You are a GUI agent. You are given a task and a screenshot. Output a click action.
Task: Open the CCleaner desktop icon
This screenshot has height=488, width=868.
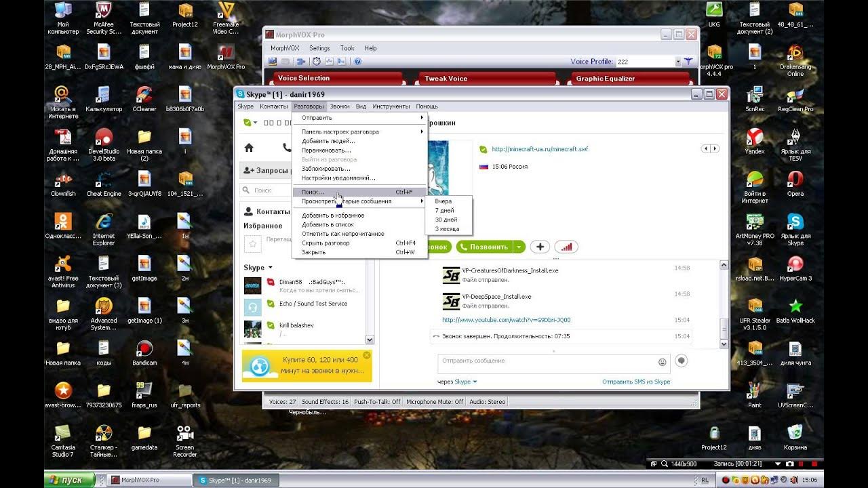(x=144, y=99)
